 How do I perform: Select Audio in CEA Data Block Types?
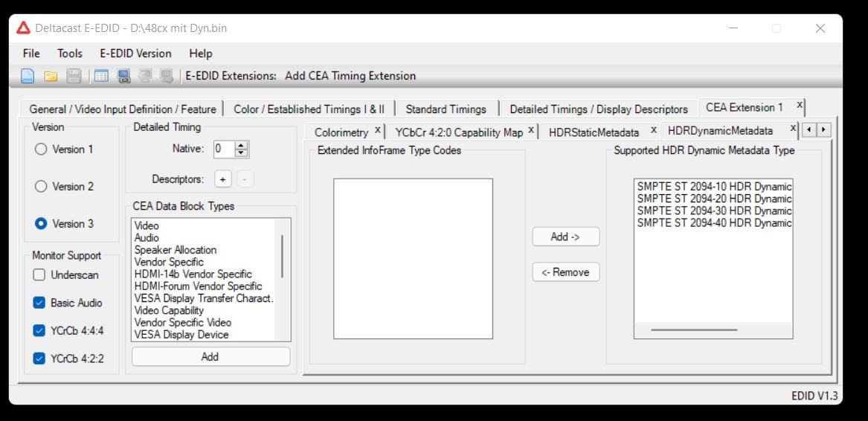147,237
